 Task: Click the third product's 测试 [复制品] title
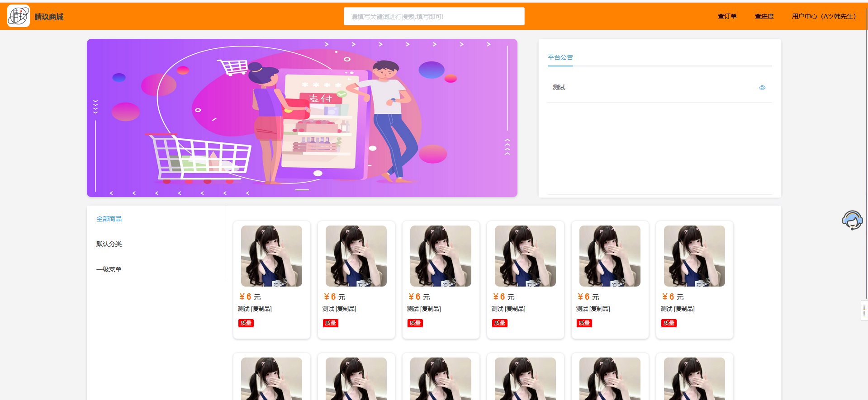[x=424, y=309]
